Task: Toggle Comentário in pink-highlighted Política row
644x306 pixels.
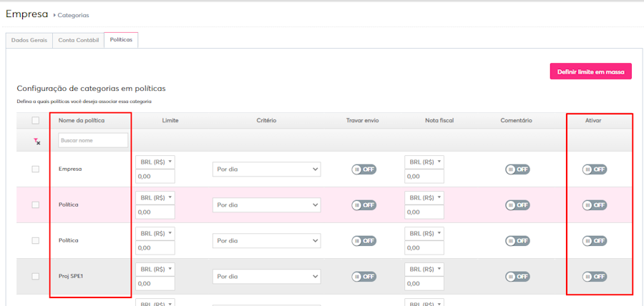Action: pos(517,205)
